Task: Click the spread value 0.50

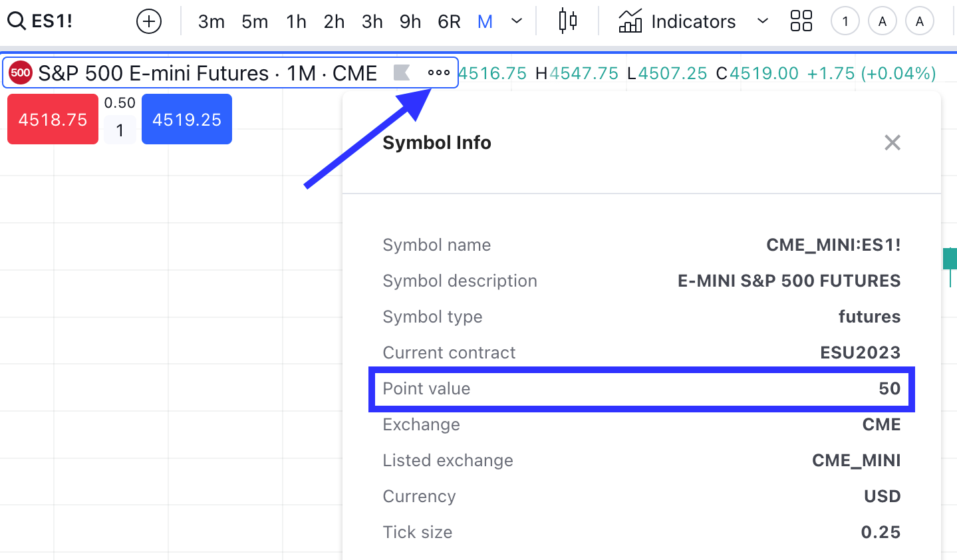Action: coord(120,103)
